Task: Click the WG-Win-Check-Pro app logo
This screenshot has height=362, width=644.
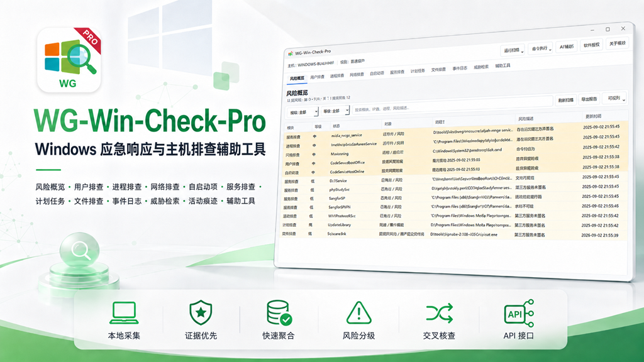Action: click(x=69, y=60)
